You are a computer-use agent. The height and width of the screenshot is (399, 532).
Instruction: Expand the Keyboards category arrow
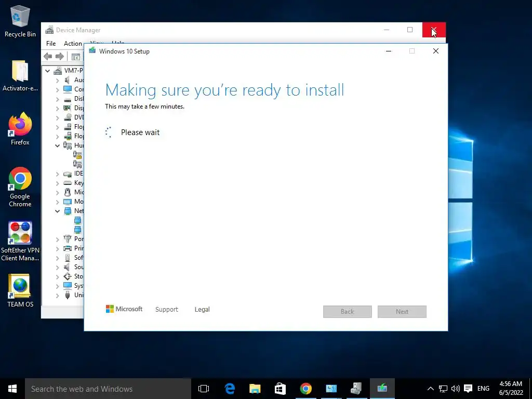point(57,183)
